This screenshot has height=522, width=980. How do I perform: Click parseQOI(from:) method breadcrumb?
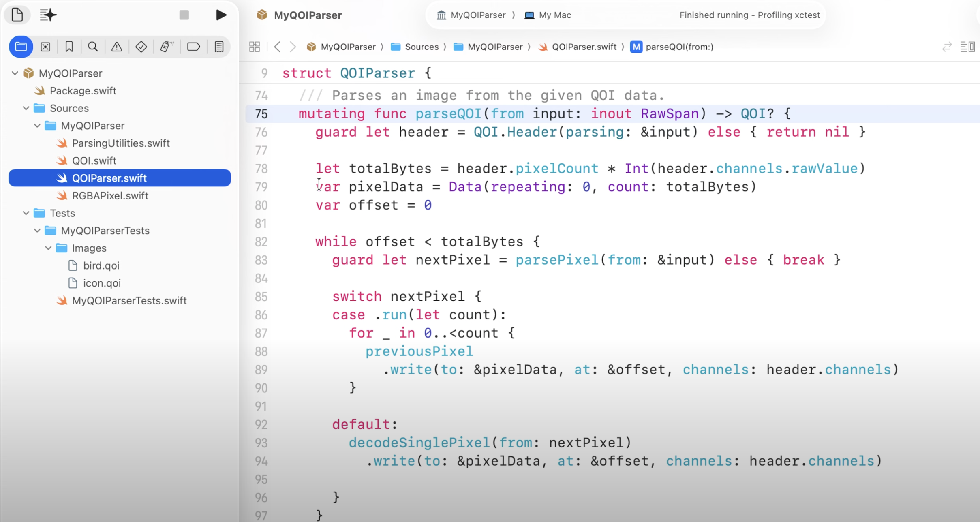pos(672,47)
